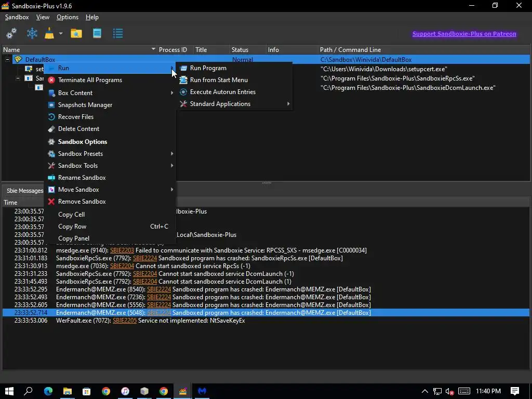The height and width of the screenshot is (399, 532).
Task: Open the View menu
Action: point(43,17)
